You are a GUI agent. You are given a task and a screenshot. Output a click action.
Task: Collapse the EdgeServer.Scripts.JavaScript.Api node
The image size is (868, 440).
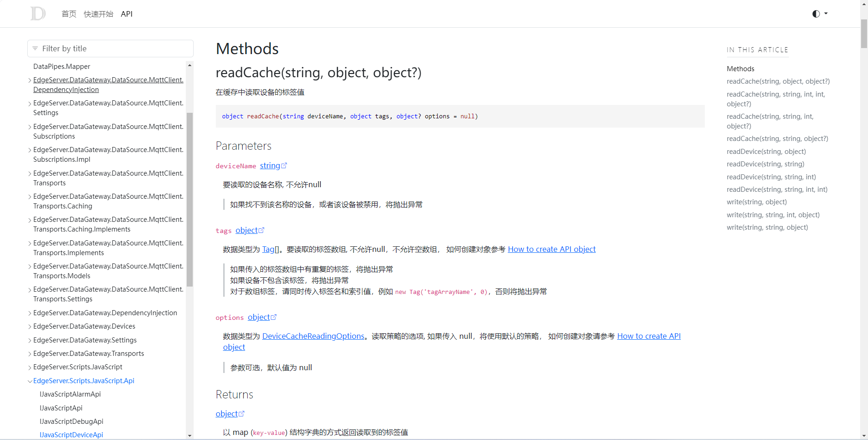click(x=30, y=381)
